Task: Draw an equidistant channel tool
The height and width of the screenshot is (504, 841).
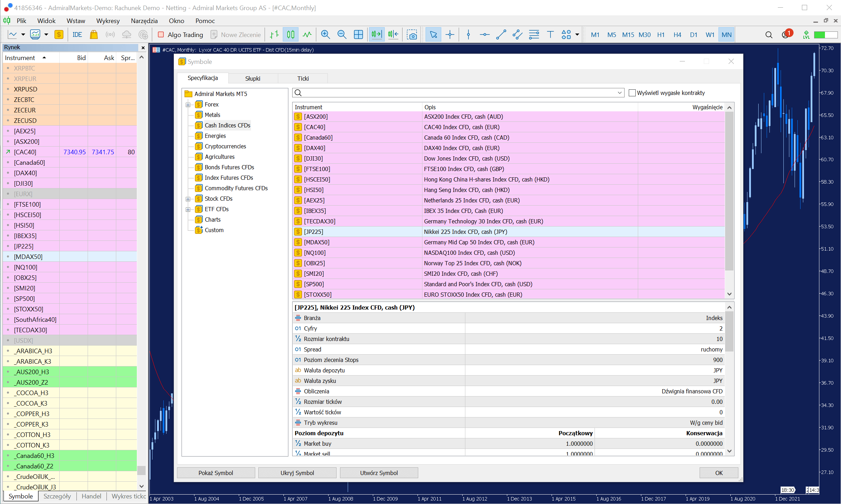Action: tap(517, 35)
